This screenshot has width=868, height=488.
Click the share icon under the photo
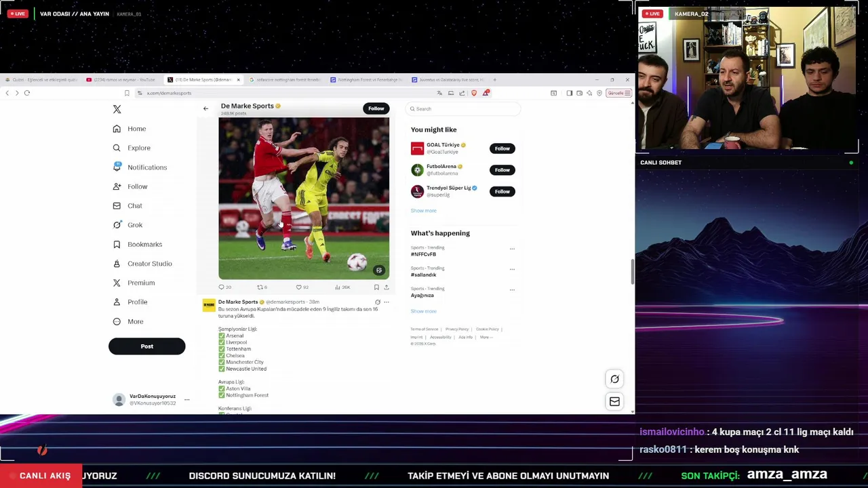pyautogui.click(x=387, y=287)
